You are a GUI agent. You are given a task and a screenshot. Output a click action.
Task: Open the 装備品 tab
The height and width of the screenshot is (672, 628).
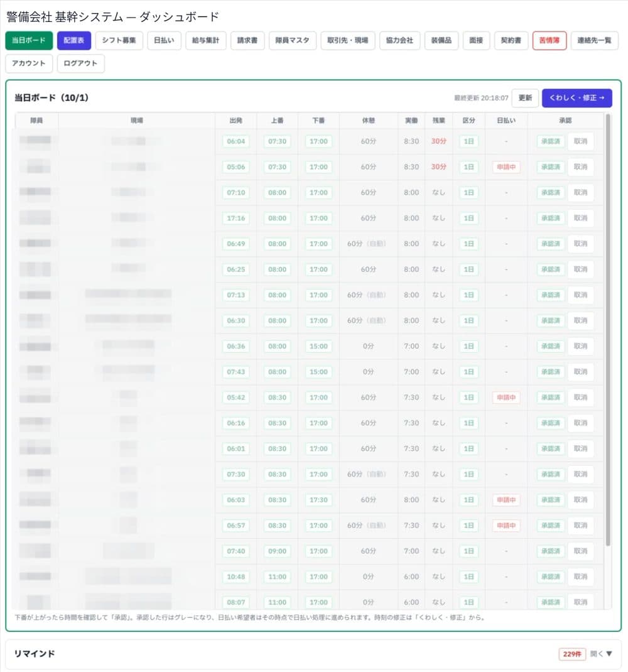tap(441, 41)
